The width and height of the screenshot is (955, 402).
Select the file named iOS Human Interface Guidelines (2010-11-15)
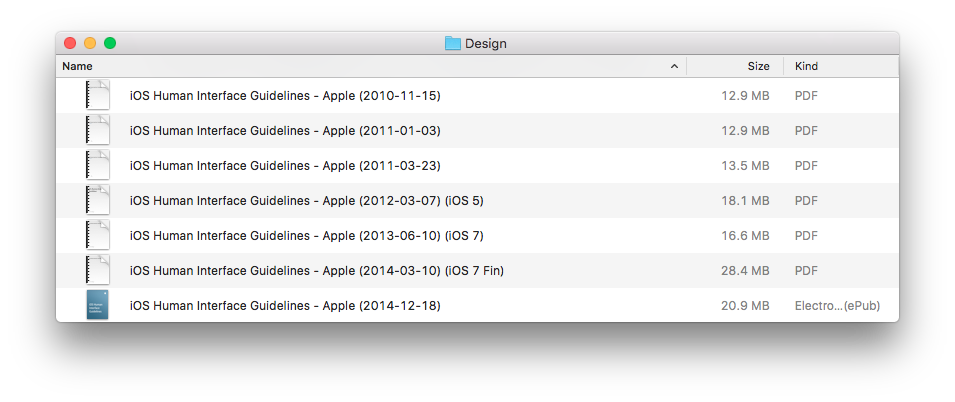click(x=285, y=96)
